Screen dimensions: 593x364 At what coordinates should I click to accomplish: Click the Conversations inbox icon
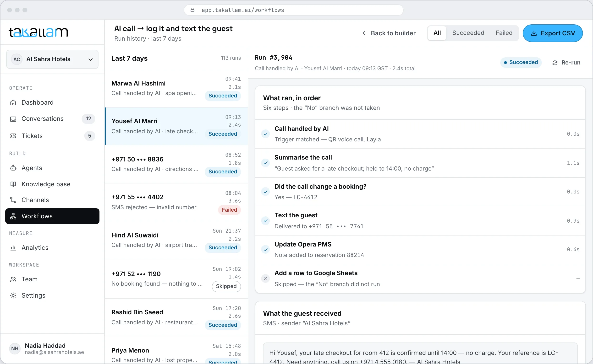click(x=13, y=119)
